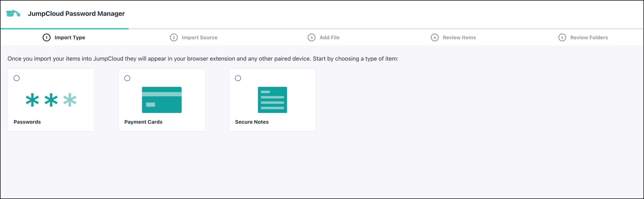Select the Payment Cards radio button
The height and width of the screenshot is (199, 644).
tap(127, 78)
